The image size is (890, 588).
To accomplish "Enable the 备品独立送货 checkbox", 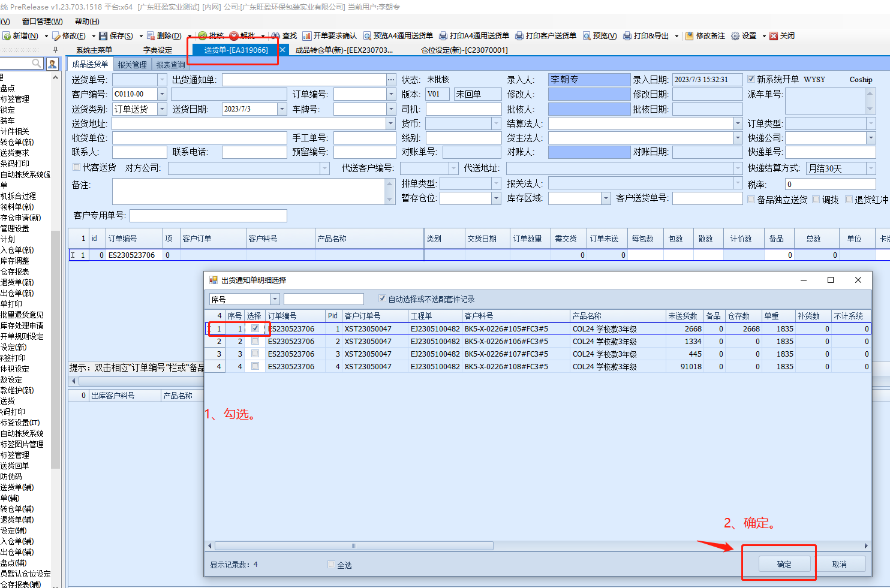I will tap(751, 200).
